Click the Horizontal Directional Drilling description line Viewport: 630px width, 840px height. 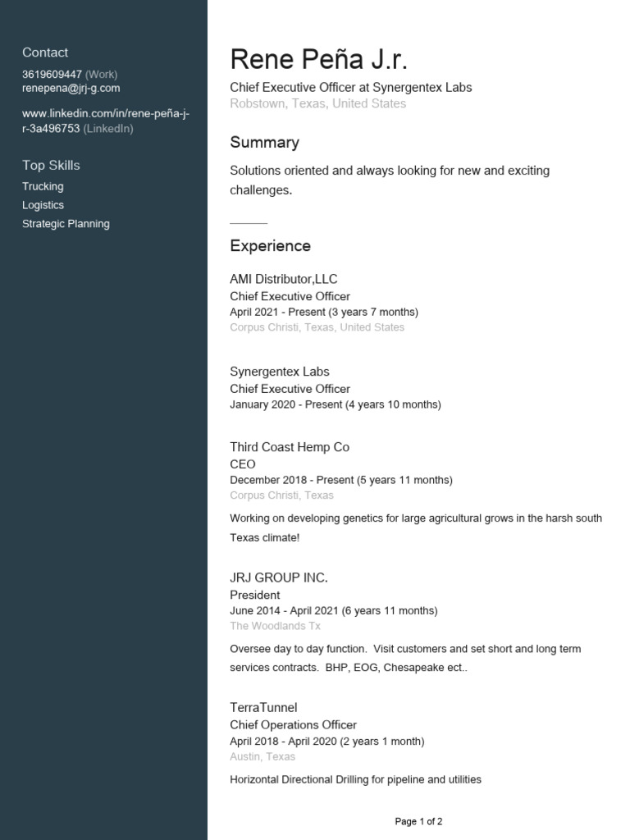tap(355, 779)
